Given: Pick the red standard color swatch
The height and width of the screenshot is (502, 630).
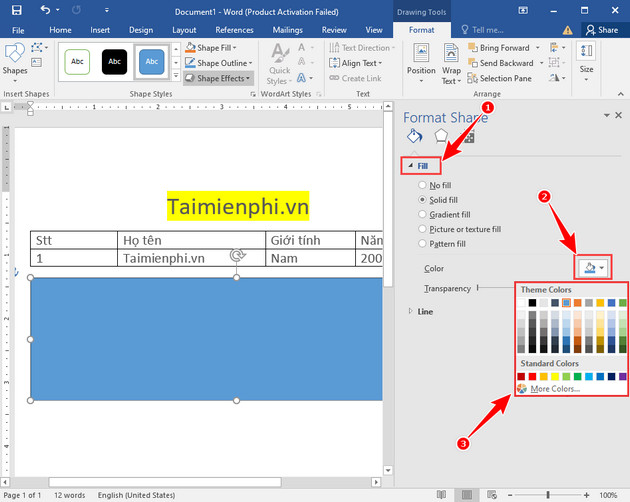Looking at the screenshot, I should tap(532, 376).
